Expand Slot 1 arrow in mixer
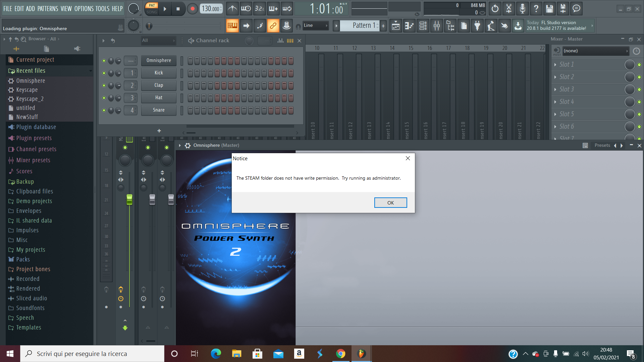The width and height of the screenshot is (644, 362). click(555, 65)
